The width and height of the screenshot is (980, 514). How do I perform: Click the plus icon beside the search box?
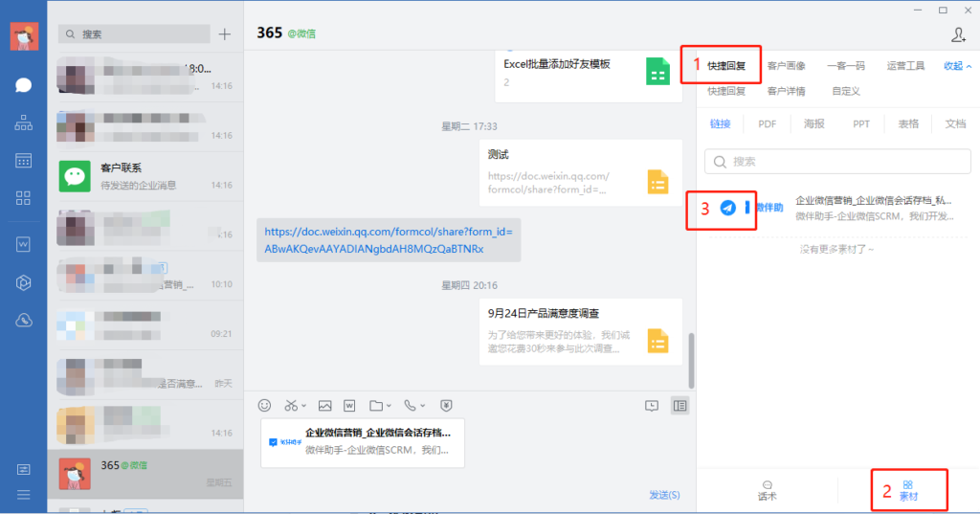(225, 34)
